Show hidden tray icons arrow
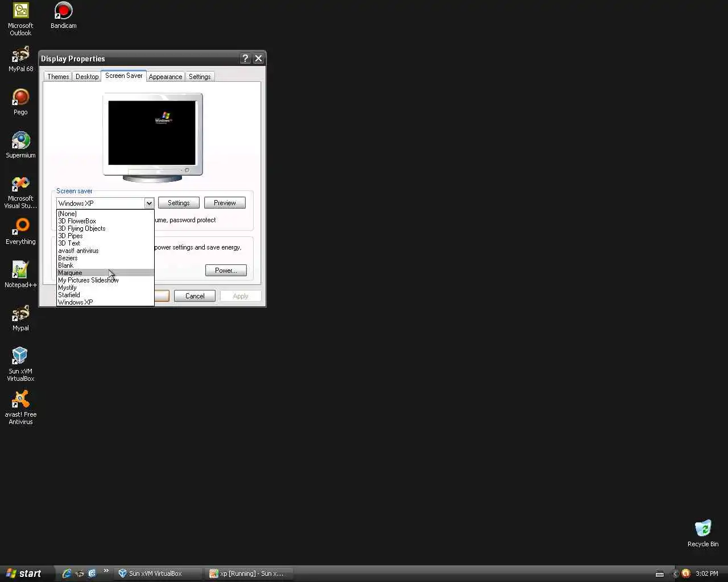The image size is (728, 582). [675, 573]
